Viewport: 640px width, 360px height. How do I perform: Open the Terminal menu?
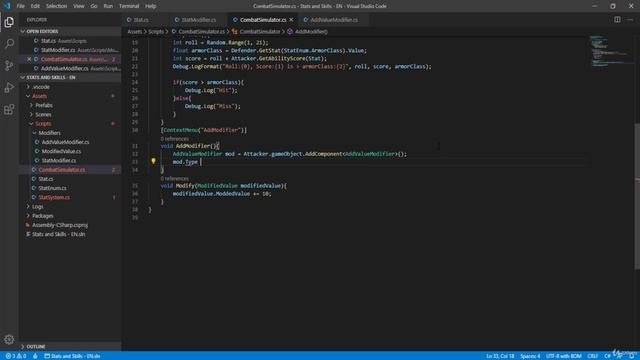coord(129,6)
